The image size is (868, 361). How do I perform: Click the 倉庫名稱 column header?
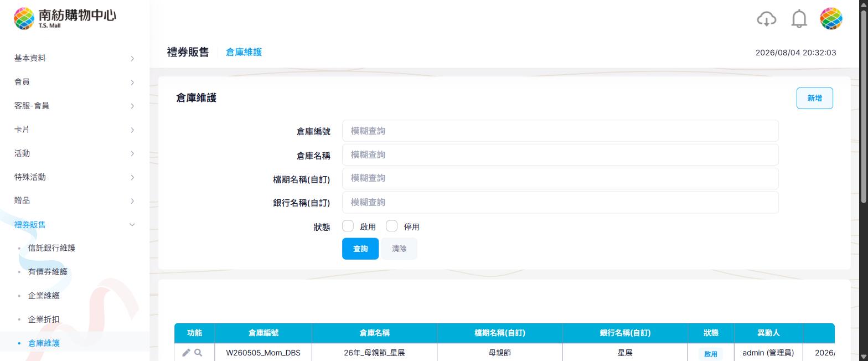(374, 333)
